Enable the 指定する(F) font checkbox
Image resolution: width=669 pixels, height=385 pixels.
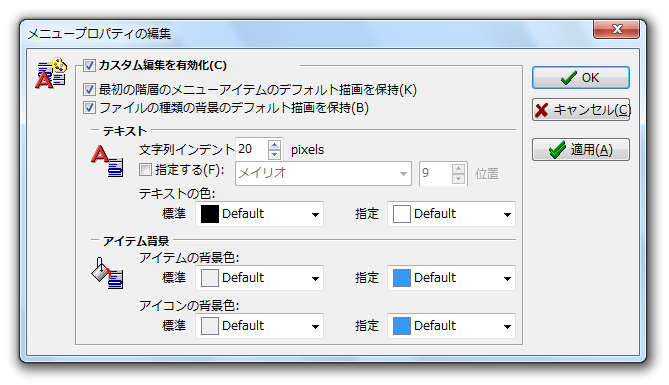pos(145,169)
